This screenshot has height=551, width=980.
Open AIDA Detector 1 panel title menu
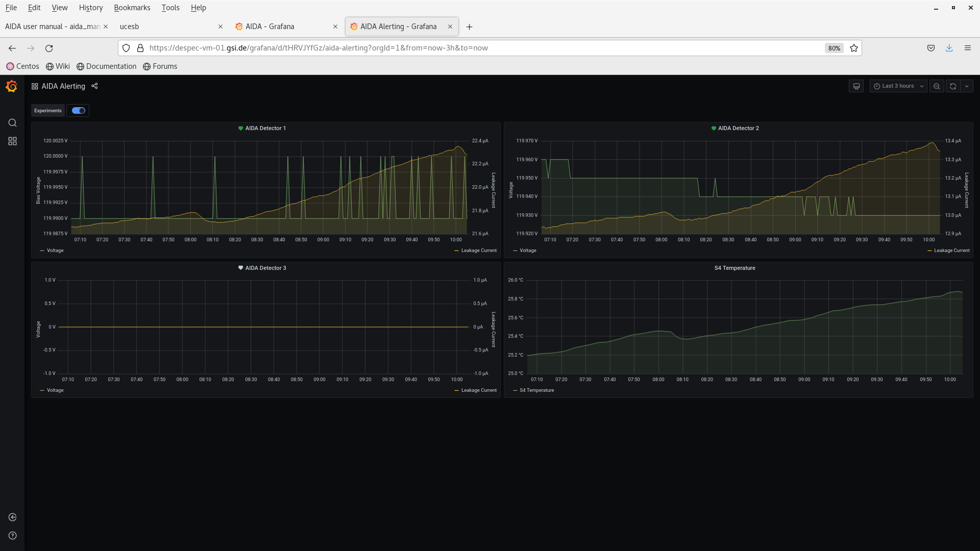click(265, 129)
